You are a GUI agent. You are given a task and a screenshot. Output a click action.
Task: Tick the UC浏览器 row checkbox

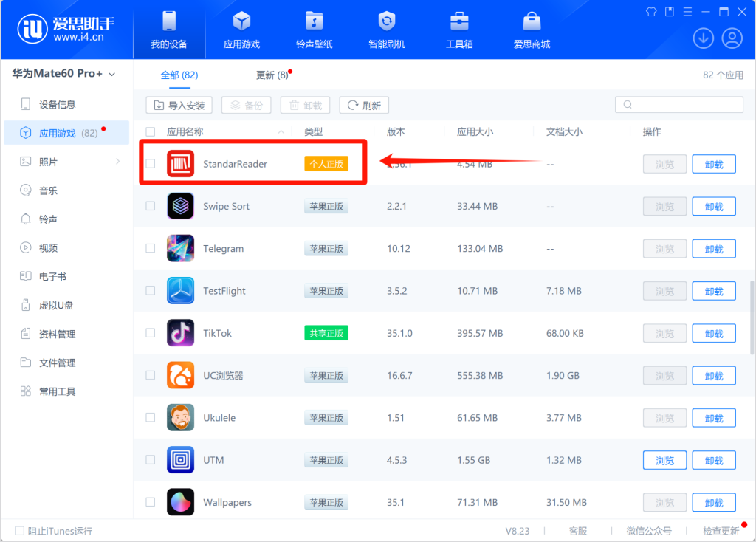(x=151, y=375)
